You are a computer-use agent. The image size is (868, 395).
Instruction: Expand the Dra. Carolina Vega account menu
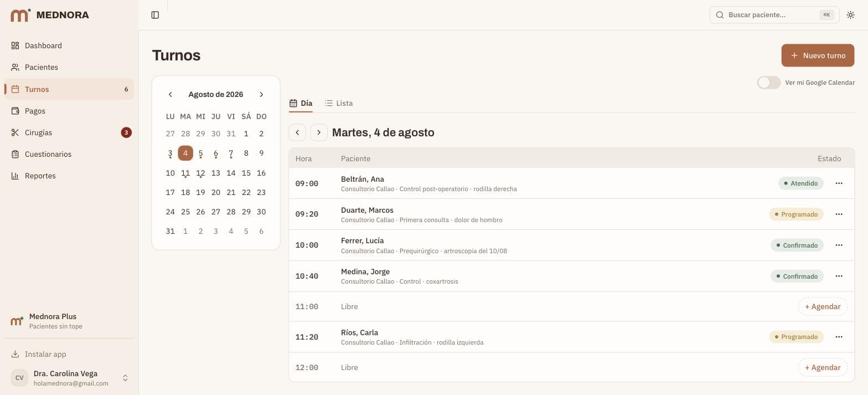69,378
